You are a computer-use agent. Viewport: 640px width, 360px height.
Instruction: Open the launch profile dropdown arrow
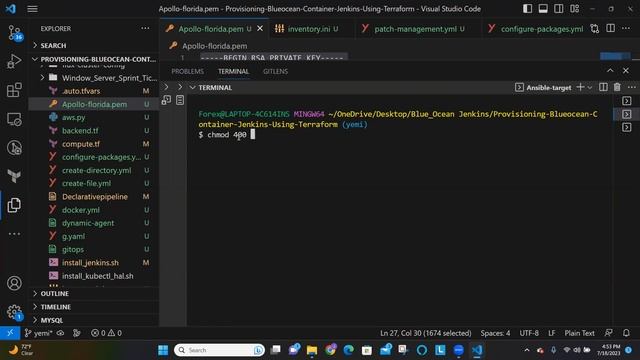click(x=589, y=87)
